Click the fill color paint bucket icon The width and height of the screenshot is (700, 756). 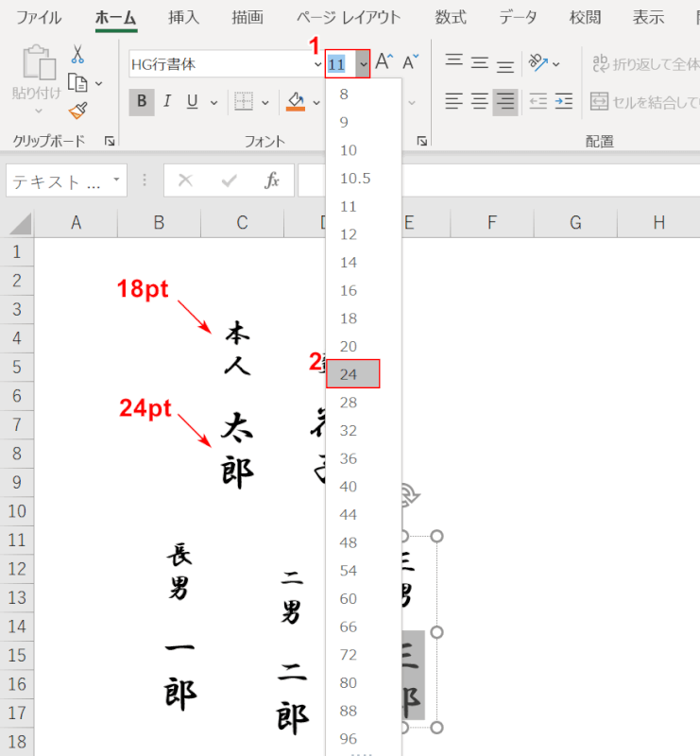[296, 102]
